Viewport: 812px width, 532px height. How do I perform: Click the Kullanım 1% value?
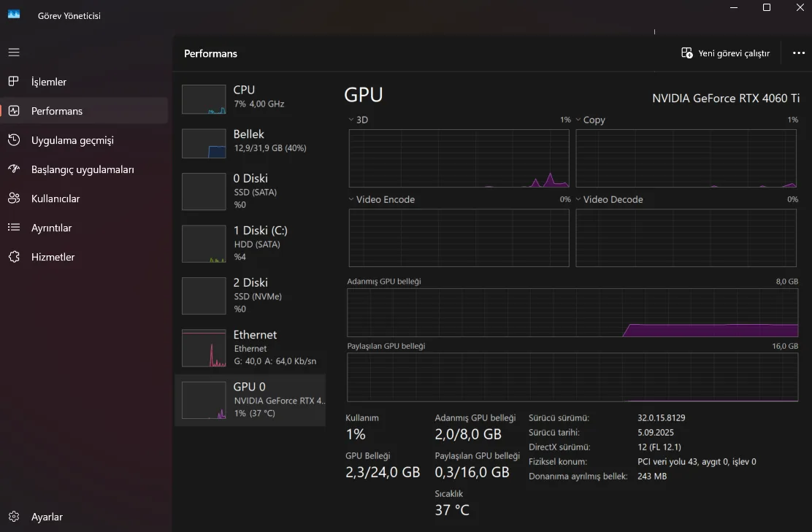click(356, 434)
